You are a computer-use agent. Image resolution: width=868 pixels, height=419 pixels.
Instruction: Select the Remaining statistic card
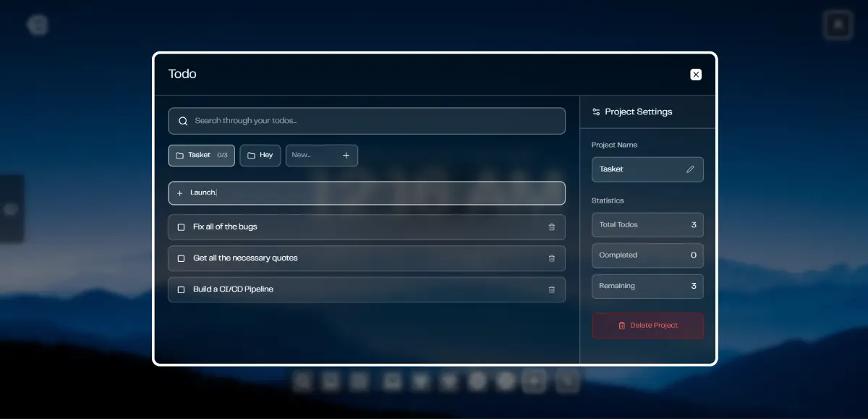coord(647,287)
